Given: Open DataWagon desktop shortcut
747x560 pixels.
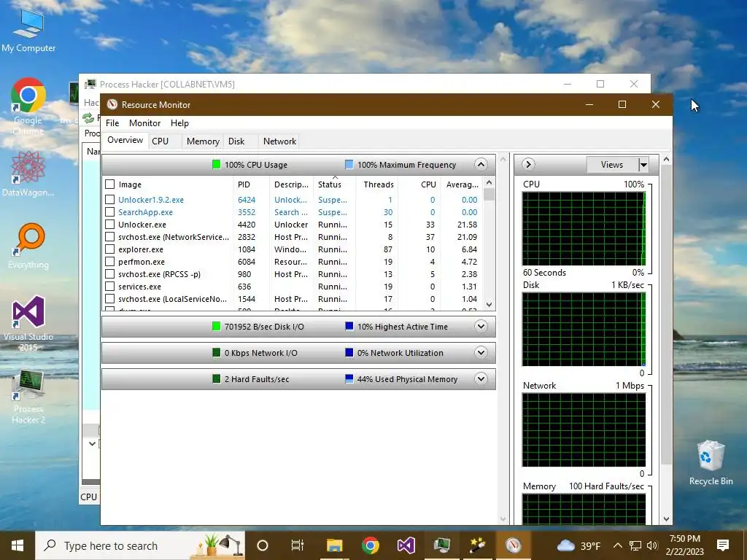Looking at the screenshot, I should click(28, 174).
